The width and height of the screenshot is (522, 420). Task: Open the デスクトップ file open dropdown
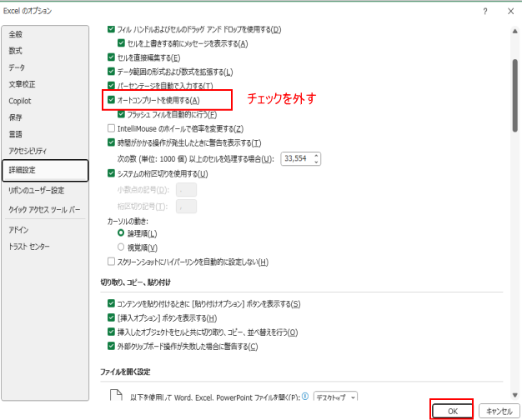335,397
